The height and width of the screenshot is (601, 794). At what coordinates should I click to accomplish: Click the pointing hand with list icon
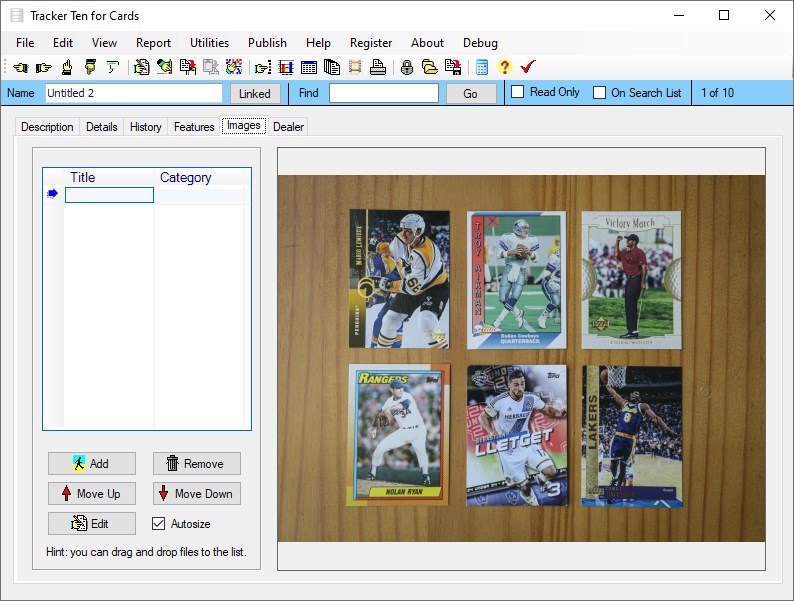[x=263, y=67]
